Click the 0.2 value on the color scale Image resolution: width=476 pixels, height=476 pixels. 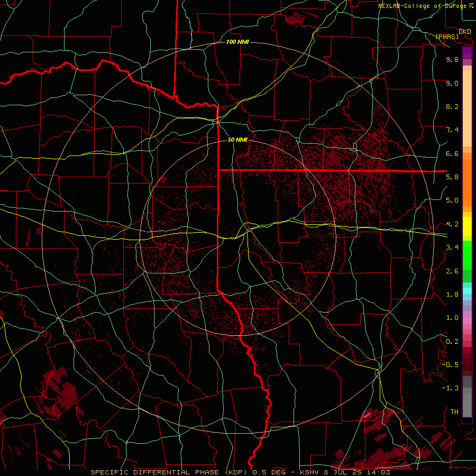tap(452, 342)
